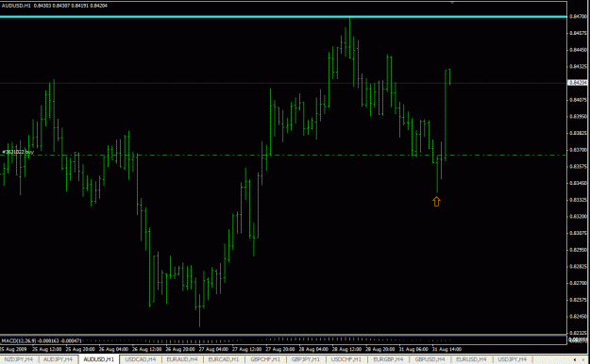Switch to the GBPJPY,H1 chart tab
Image resolution: width=590 pixels, height=364 pixels.
point(306,359)
